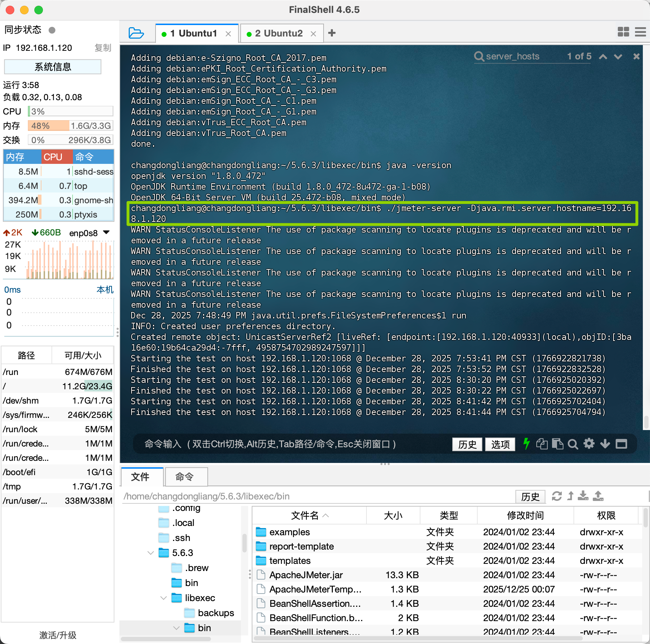The width and height of the screenshot is (650, 644).
Task: Open command 历史 button in terminal bar
Action: coord(467,444)
